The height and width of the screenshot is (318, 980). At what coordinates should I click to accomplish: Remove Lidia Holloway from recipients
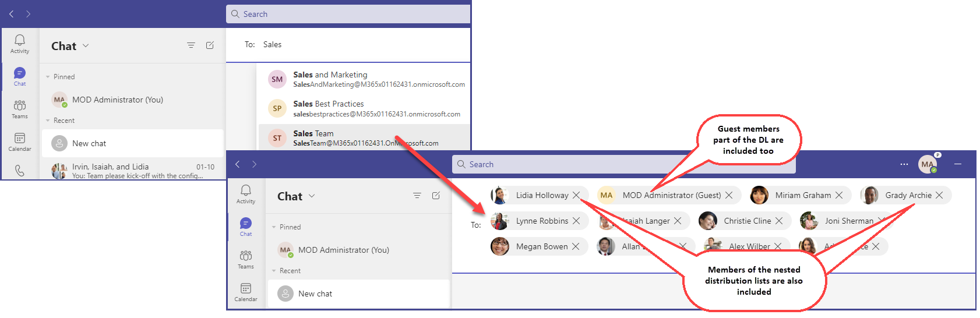[x=576, y=195]
